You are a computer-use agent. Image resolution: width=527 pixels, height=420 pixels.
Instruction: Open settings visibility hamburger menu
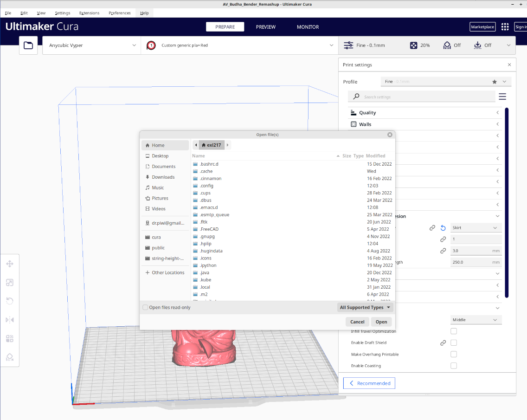pos(502,97)
